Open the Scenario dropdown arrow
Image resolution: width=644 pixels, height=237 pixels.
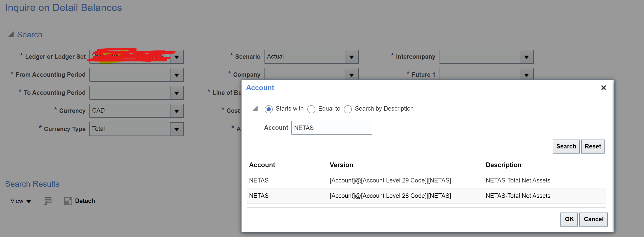pyautogui.click(x=352, y=57)
